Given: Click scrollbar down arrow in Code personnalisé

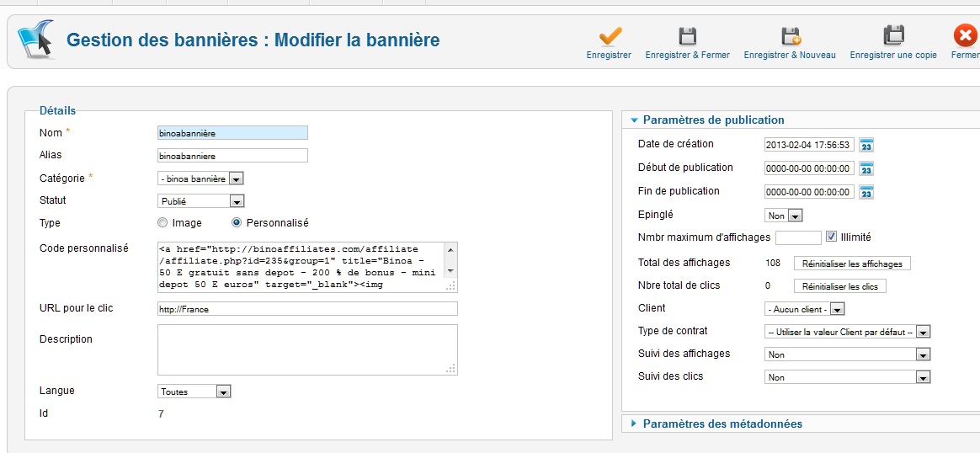Looking at the screenshot, I should (x=451, y=270).
